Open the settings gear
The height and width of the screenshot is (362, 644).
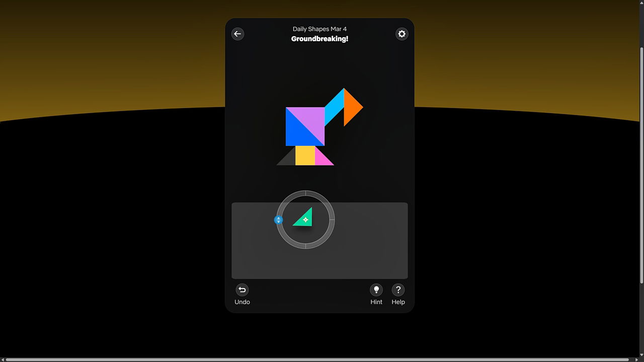coord(401,34)
